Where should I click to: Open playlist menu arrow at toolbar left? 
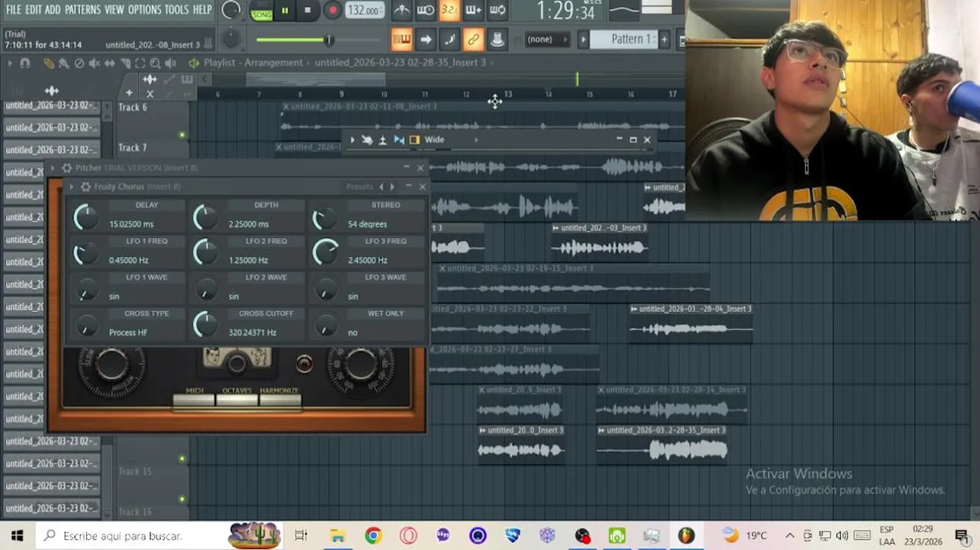coord(10,63)
